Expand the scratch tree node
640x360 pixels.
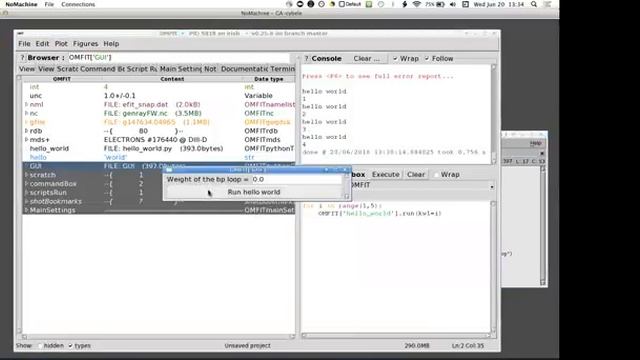click(27, 175)
